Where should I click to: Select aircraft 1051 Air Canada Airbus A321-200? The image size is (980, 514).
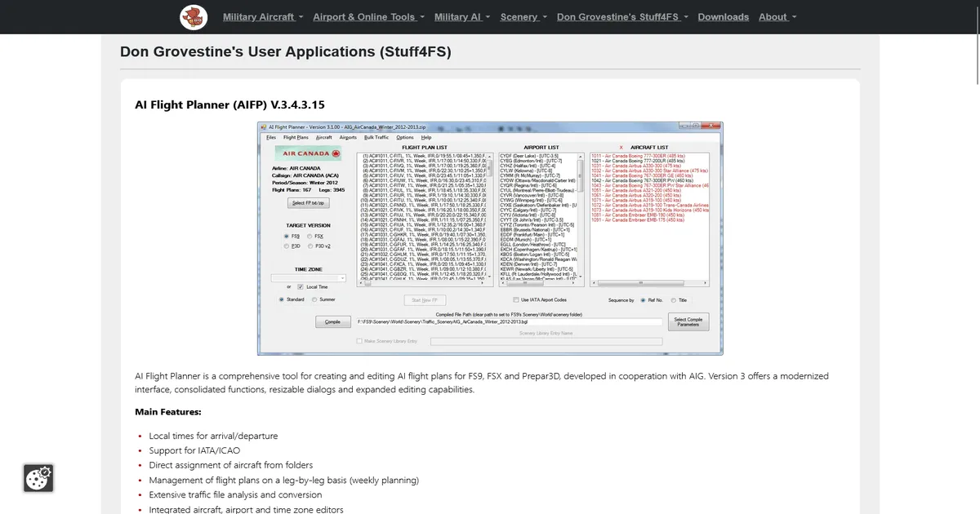click(x=636, y=190)
